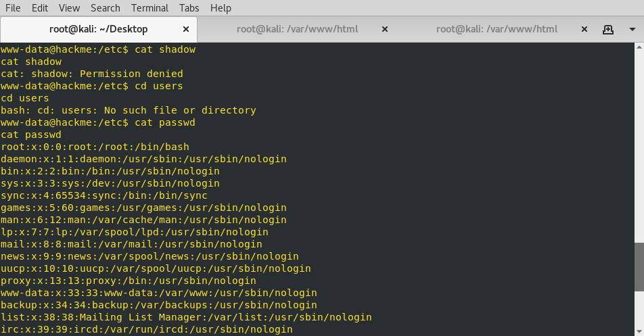The width and height of the screenshot is (644, 336).
Task: Open the File menu
Action: 13,8
